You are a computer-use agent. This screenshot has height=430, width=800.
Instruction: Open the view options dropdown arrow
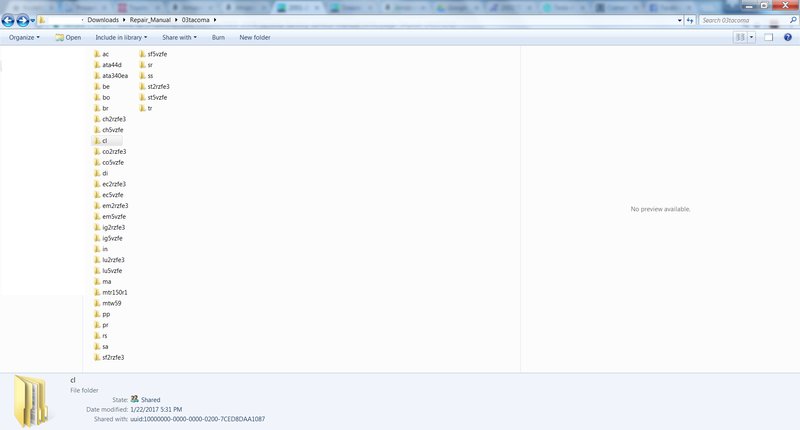[751, 37]
